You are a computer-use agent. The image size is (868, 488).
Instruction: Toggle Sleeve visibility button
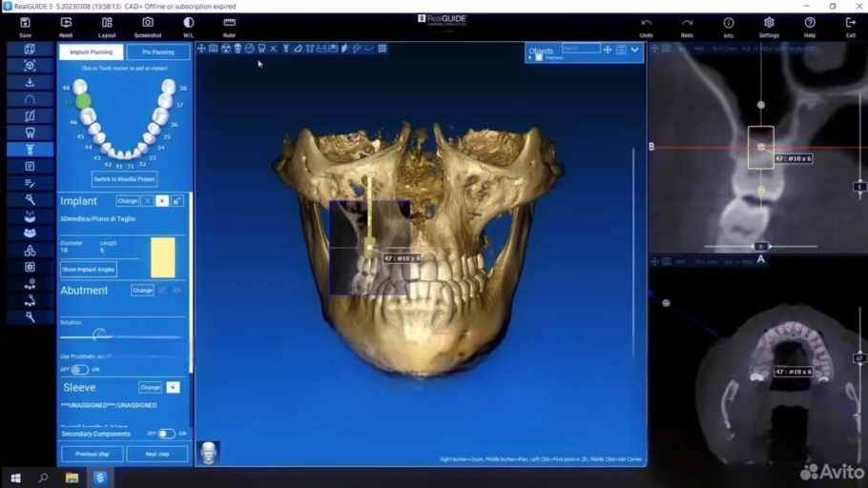tap(174, 387)
